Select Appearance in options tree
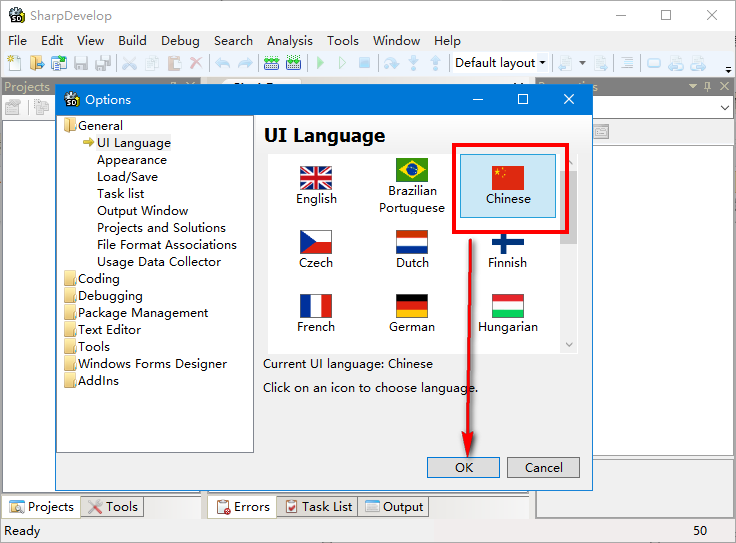 coord(132,160)
